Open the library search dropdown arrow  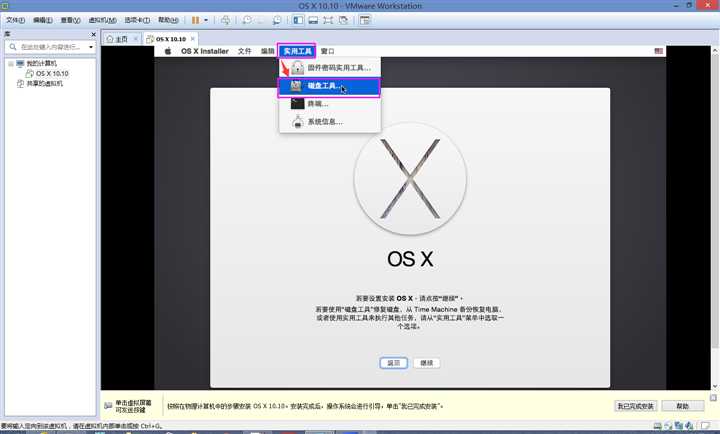tap(91, 47)
